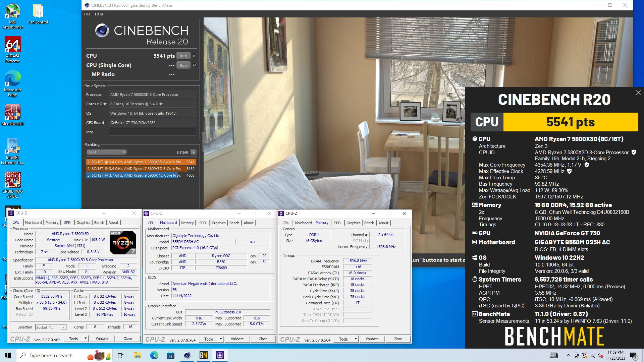Switch to Mainboard tab in the CPU-Z CPU window
The width and height of the screenshot is (644, 362).
tap(33, 223)
